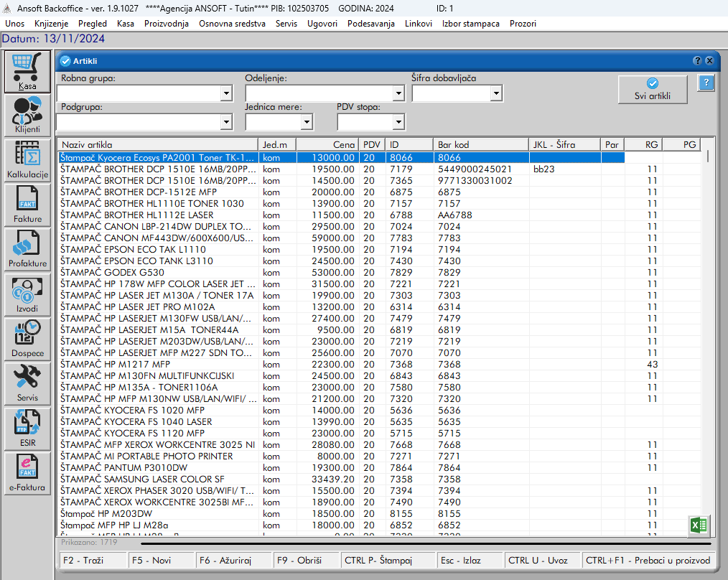Expand the Podgrupa dropdown
Viewport: 728px width, 580px height.
[x=226, y=122]
